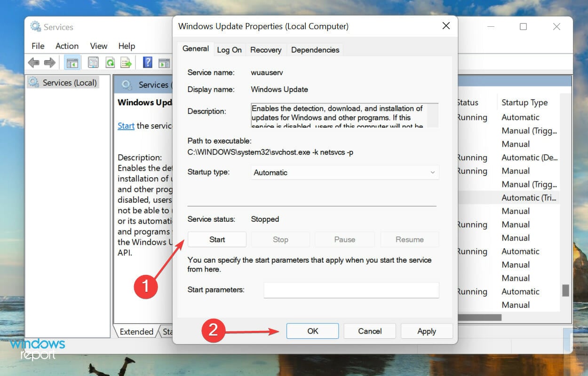Open the Action menu in Services
588x376 pixels.
click(67, 46)
